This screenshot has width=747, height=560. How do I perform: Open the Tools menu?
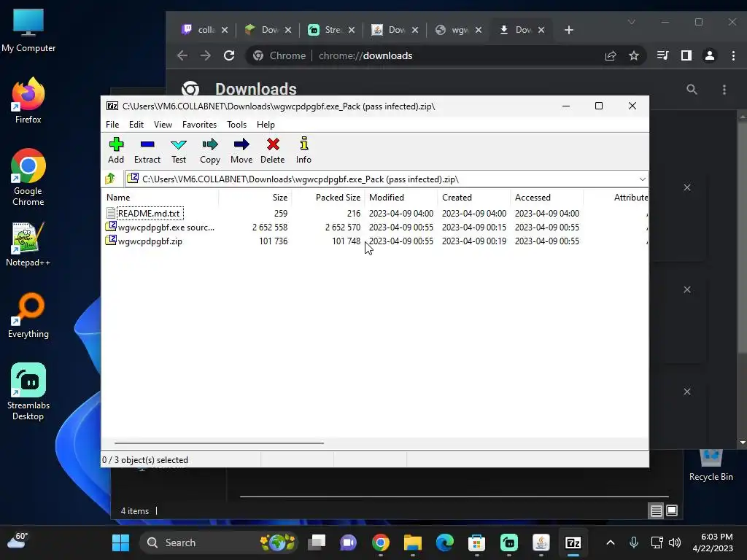[237, 124]
